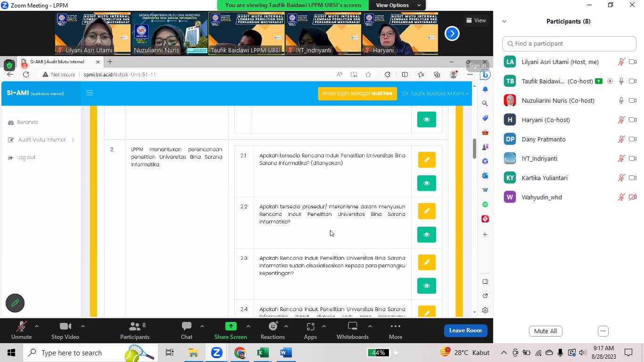Go back with the browser back arrow

coord(10,74)
